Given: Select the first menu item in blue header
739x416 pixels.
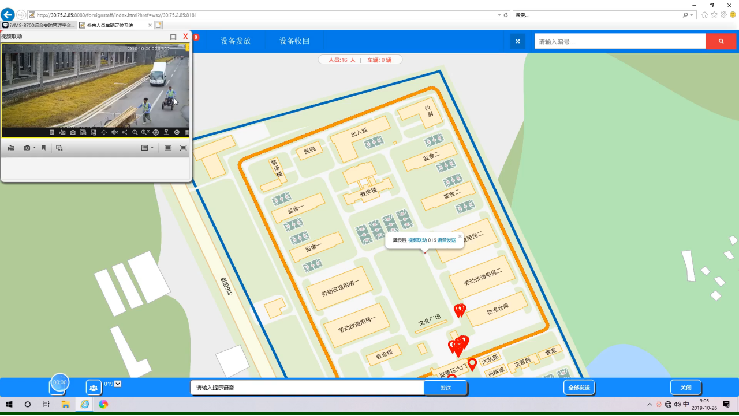Looking at the screenshot, I should [234, 41].
